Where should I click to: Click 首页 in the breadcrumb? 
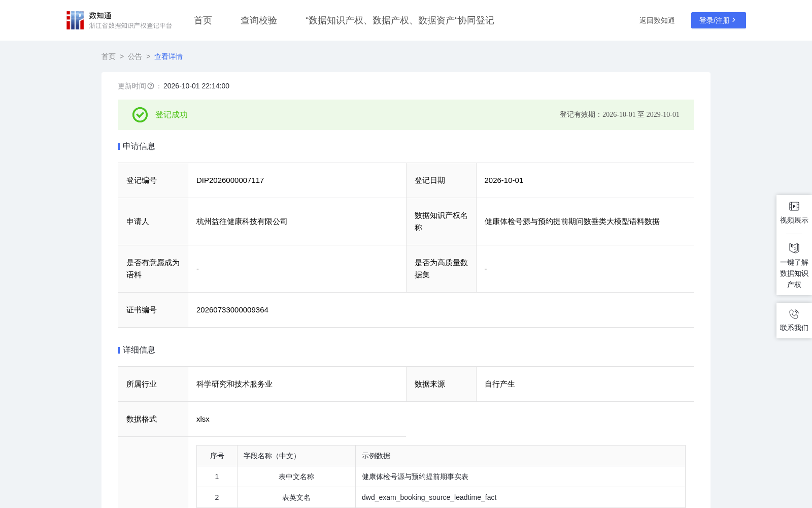click(x=109, y=56)
